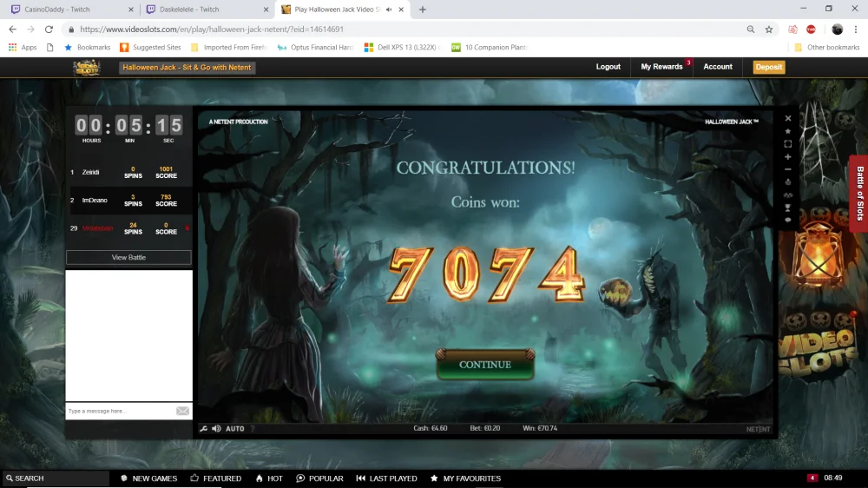Reload the current page

click(49, 30)
